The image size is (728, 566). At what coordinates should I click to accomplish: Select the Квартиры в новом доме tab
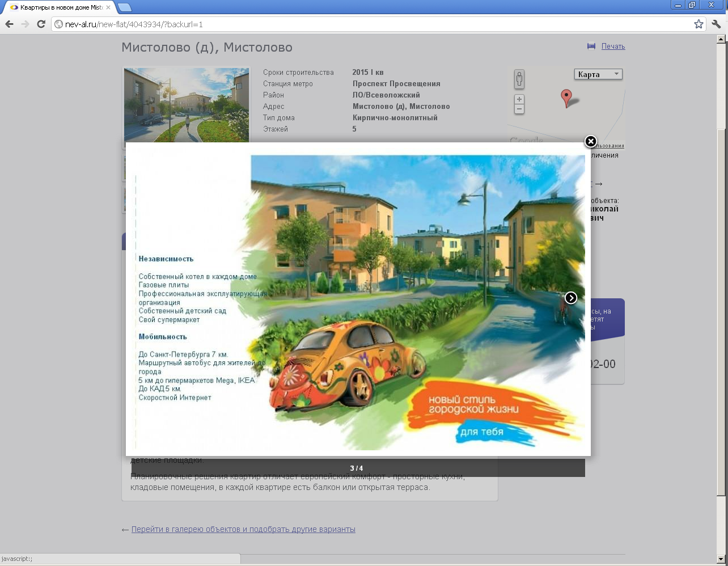coord(57,7)
